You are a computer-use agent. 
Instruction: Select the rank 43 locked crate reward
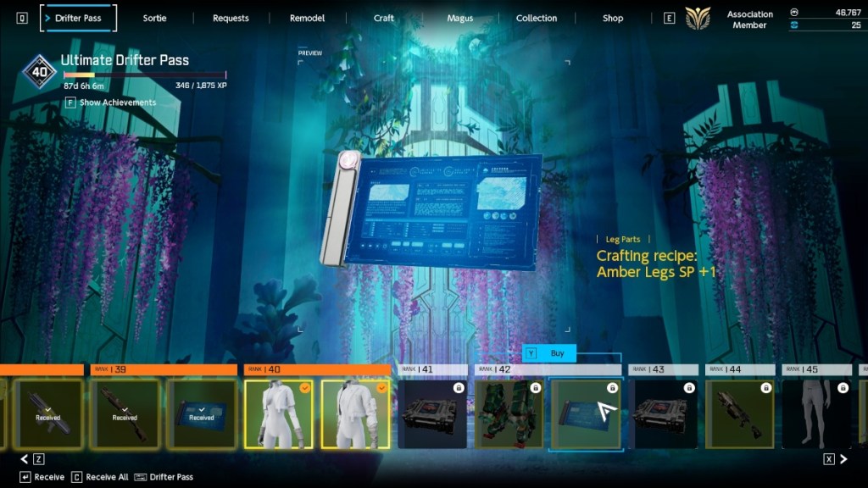[663, 413]
